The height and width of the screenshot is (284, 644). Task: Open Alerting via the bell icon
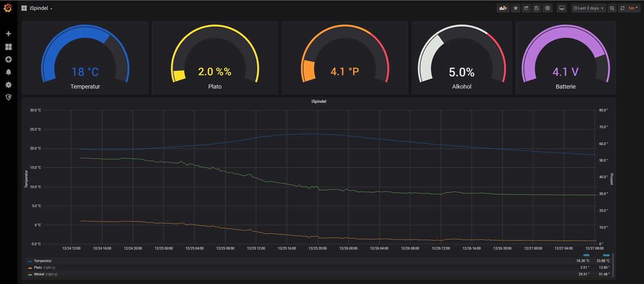tap(8, 72)
